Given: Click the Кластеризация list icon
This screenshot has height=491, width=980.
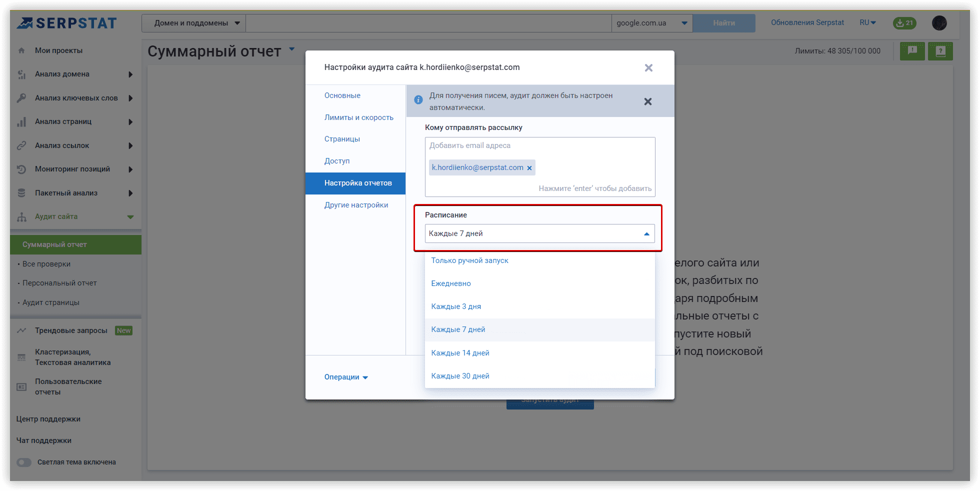Looking at the screenshot, I should tap(21, 357).
